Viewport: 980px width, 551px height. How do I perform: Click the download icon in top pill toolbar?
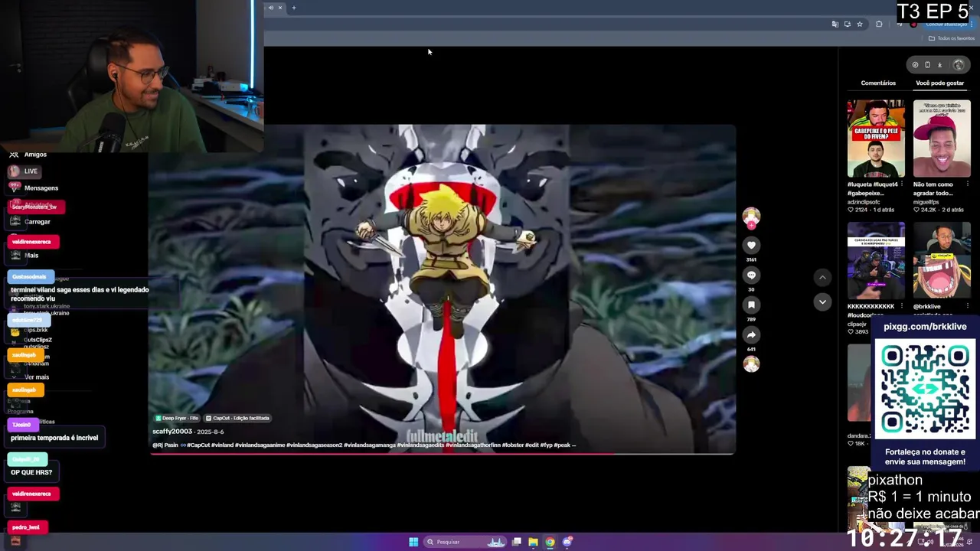[x=939, y=65]
